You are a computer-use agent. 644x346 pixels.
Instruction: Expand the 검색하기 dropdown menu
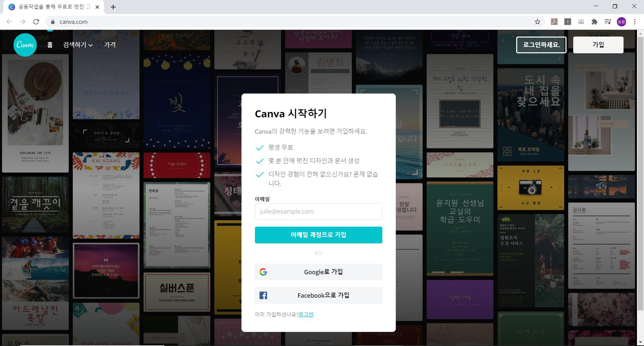(x=78, y=45)
